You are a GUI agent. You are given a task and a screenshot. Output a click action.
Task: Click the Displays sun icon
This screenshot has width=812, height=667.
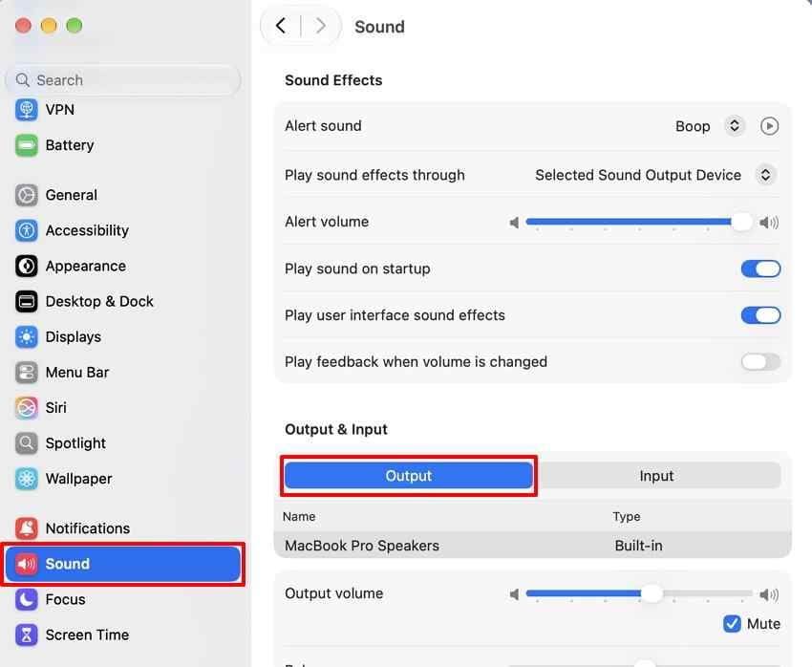point(27,337)
